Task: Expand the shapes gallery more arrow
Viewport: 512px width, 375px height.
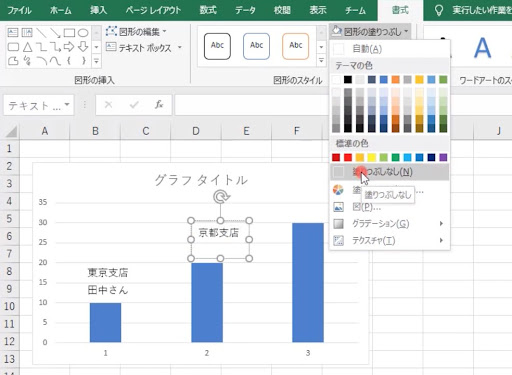Action: pos(96,61)
